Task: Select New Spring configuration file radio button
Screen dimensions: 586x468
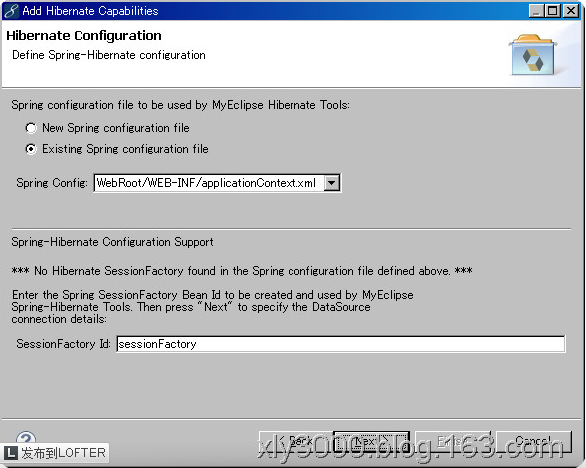Action: click(x=31, y=128)
